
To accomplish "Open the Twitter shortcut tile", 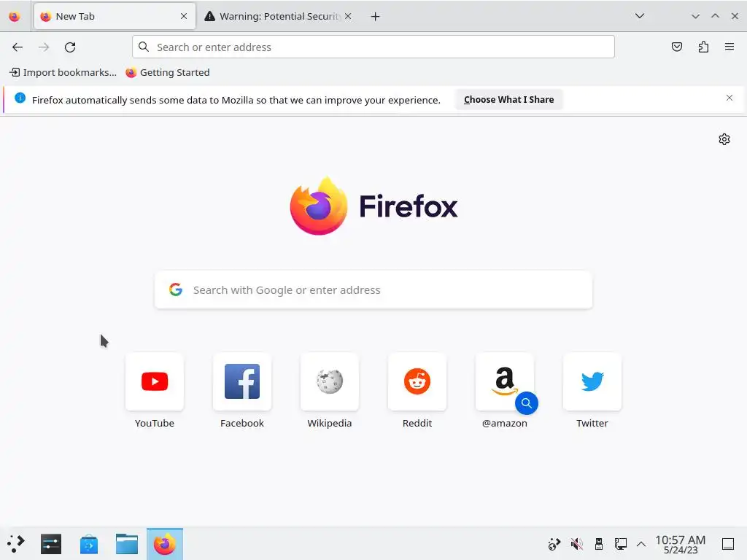I will 592,381.
